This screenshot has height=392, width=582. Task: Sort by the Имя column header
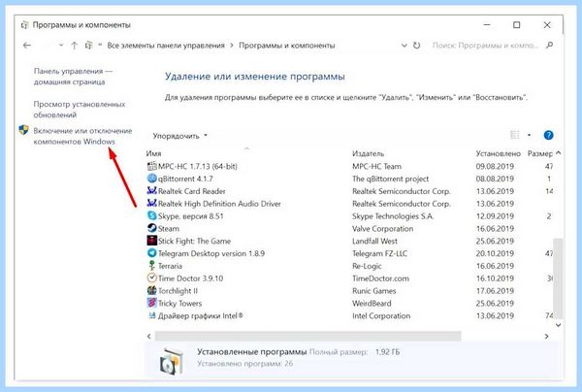coord(153,153)
